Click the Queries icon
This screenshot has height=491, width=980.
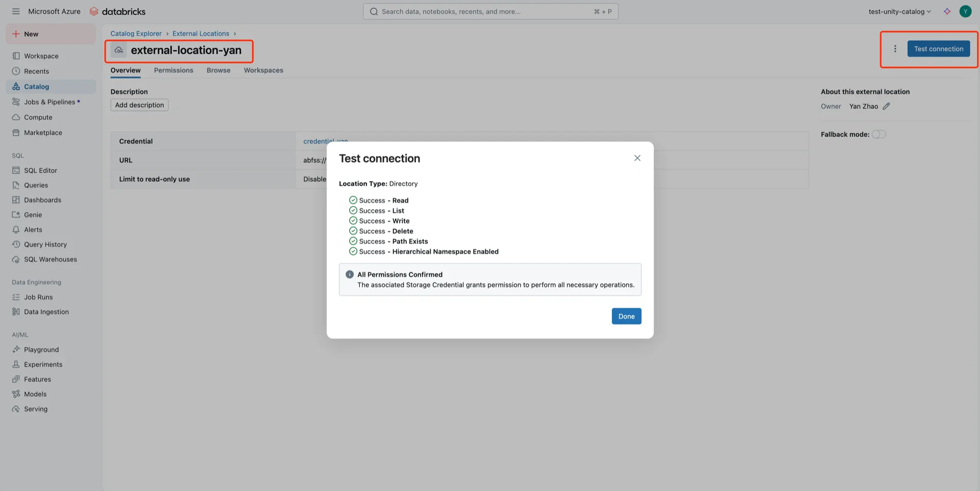(16, 185)
